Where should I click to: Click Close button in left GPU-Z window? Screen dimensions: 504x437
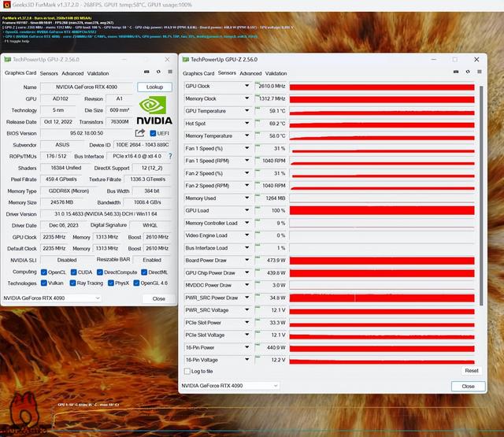tap(159, 298)
